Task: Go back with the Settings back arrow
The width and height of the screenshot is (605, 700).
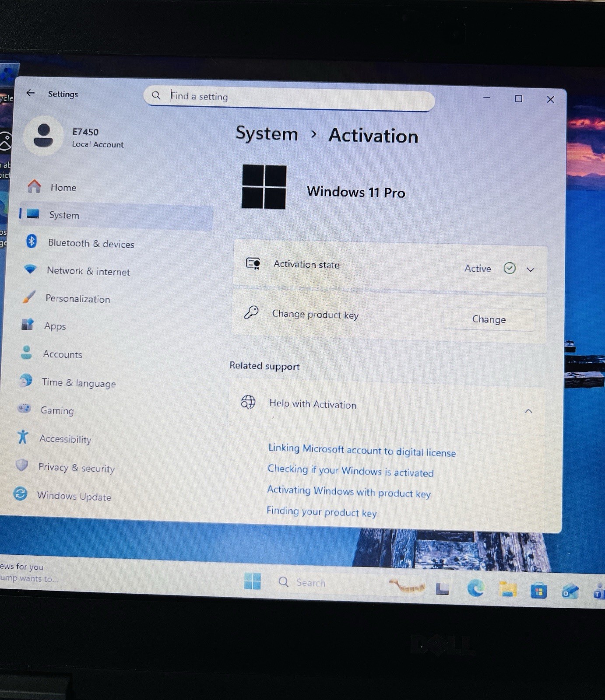Action: pyautogui.click(x=30, y=93)
